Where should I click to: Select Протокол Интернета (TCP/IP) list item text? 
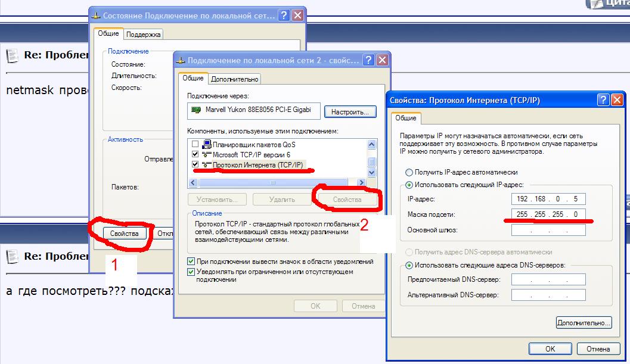258,165
